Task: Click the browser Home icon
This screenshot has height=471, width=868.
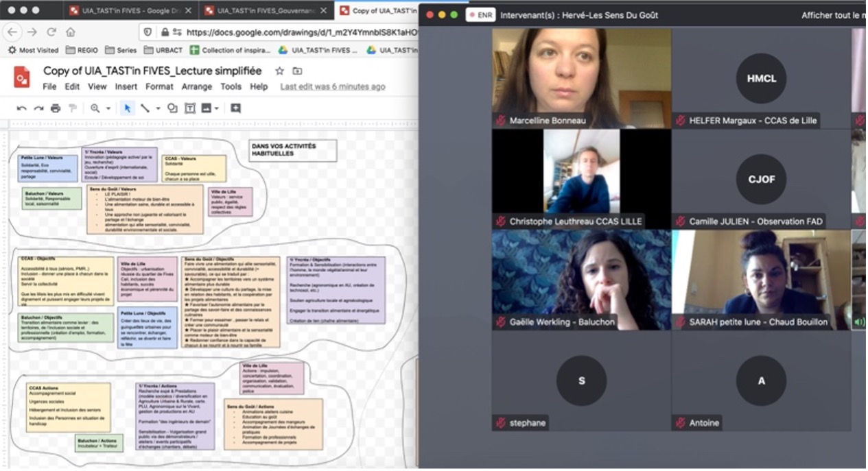Action: pos(70,32)
